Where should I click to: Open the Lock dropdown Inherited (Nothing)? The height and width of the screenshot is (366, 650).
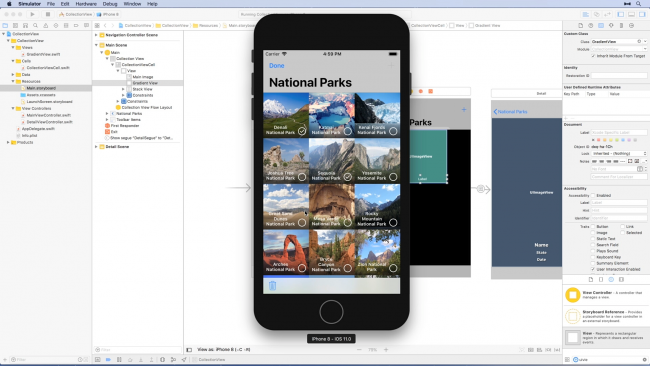tap(618, 153)
